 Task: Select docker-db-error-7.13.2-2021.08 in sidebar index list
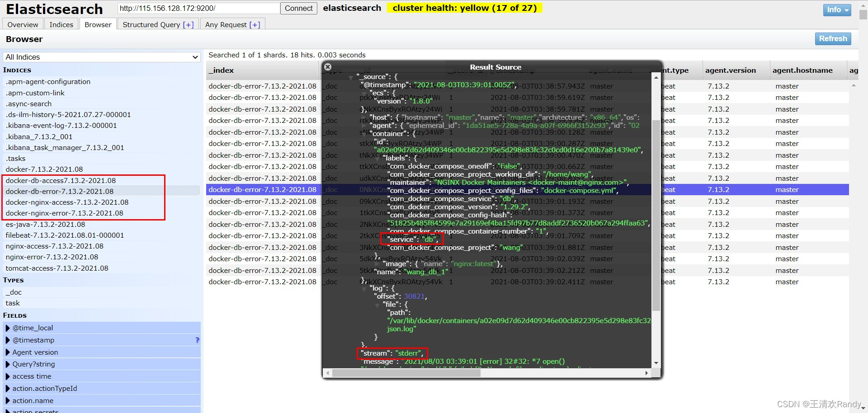(x=102, y=191)
